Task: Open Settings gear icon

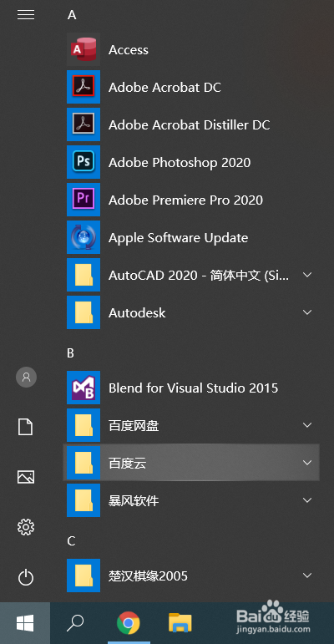Action: pos(26,526)
